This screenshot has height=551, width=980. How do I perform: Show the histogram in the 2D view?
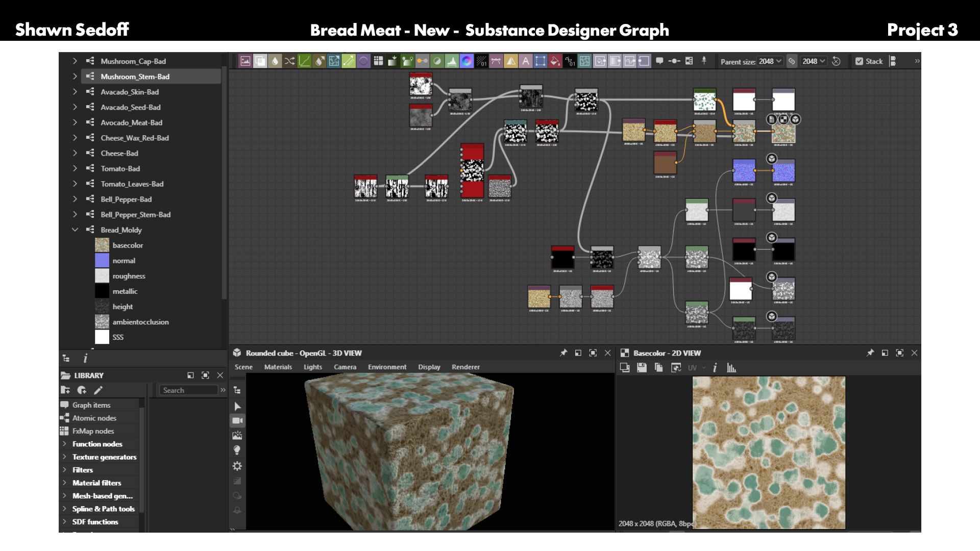click(x=731, y=367)
